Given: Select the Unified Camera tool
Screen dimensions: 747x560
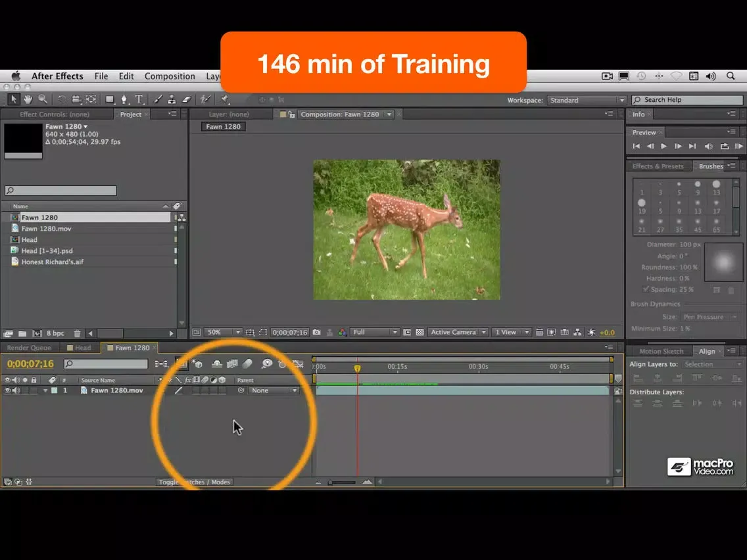Looking at the screenshot, I should 76,99.
